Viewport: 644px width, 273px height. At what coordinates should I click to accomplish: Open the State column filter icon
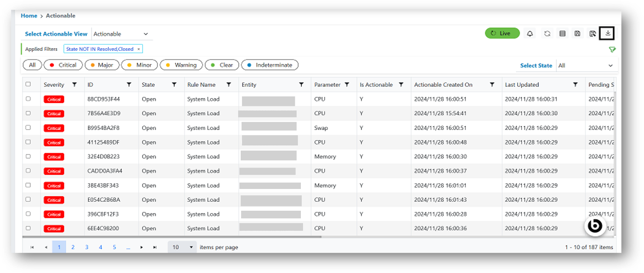[174, 84]
